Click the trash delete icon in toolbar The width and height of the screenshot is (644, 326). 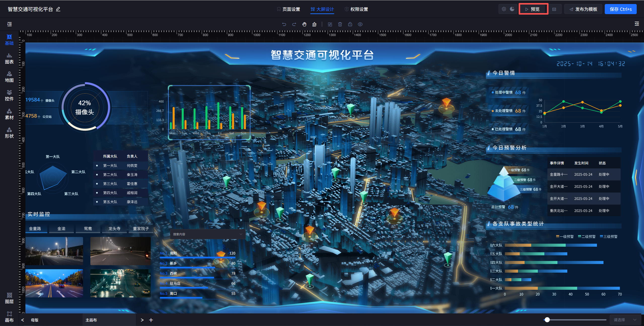(x=340, y=24)
